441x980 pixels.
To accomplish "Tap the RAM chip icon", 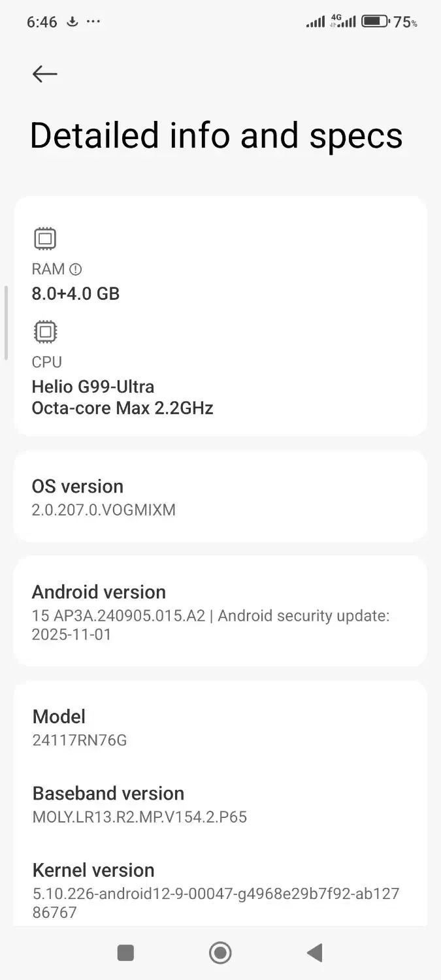I will [45, 239].
